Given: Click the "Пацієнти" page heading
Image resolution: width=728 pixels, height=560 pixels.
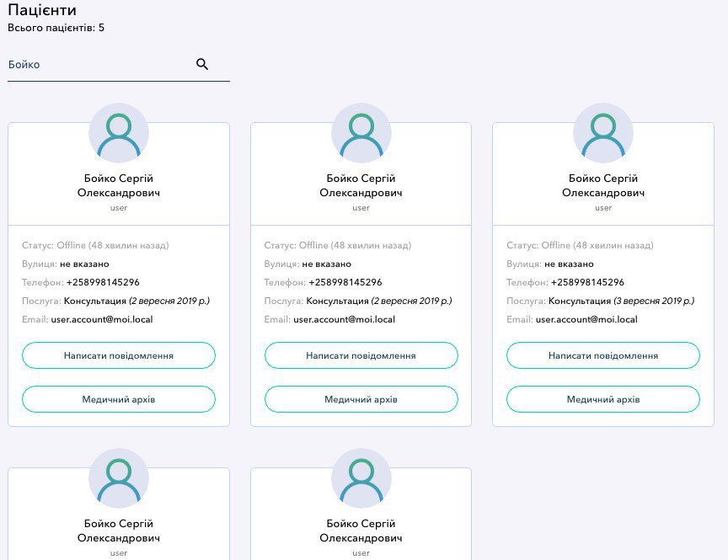Looking at the screenshot, I should (42, 10).
